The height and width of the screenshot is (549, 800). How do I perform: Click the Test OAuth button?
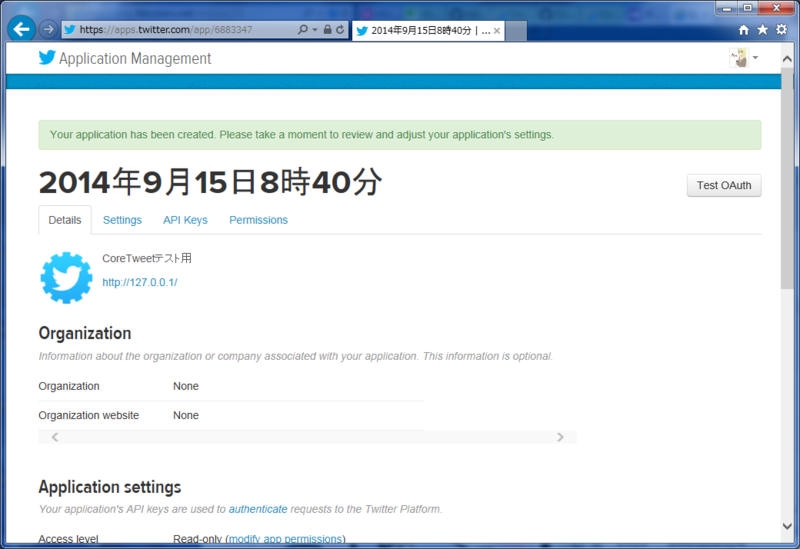click(724, 185)
